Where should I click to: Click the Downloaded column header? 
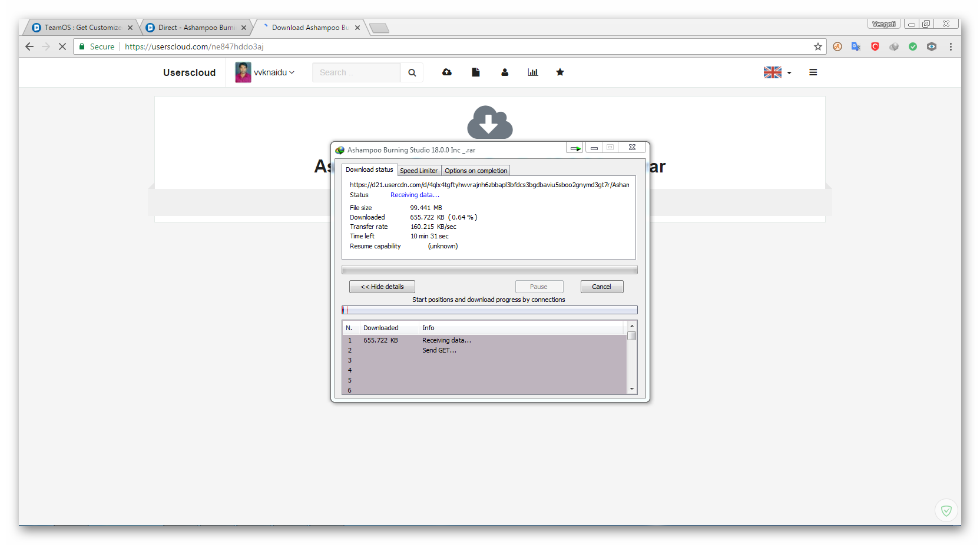(x=389, y=328)
